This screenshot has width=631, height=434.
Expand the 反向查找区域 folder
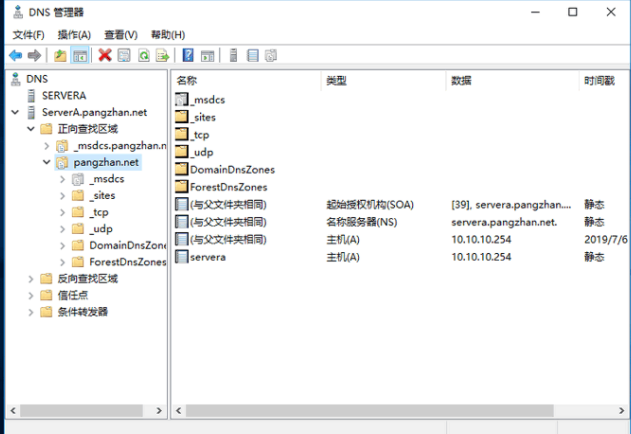pyautogui.click(x=31, y=279)
